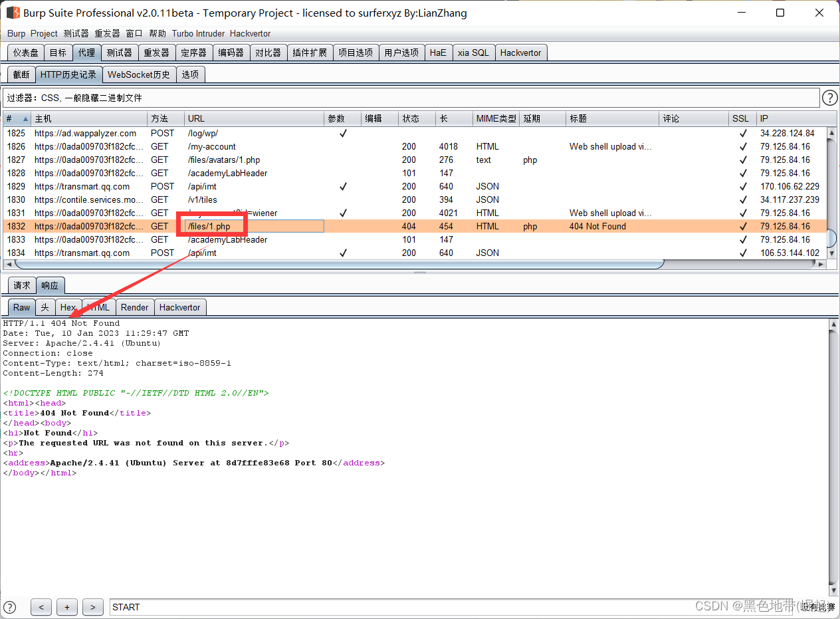Switch to the HaE tab
The width and height of the screenshot is (840, 619).
pyautogui.click(x=438, y=53)
